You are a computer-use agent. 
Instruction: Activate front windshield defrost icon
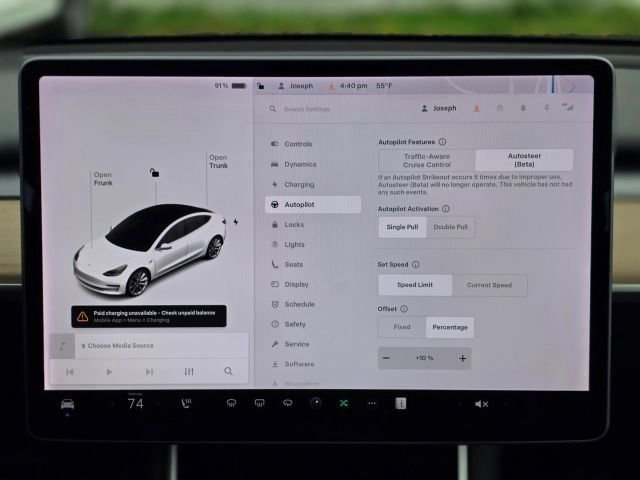click(x=231, y=403)
